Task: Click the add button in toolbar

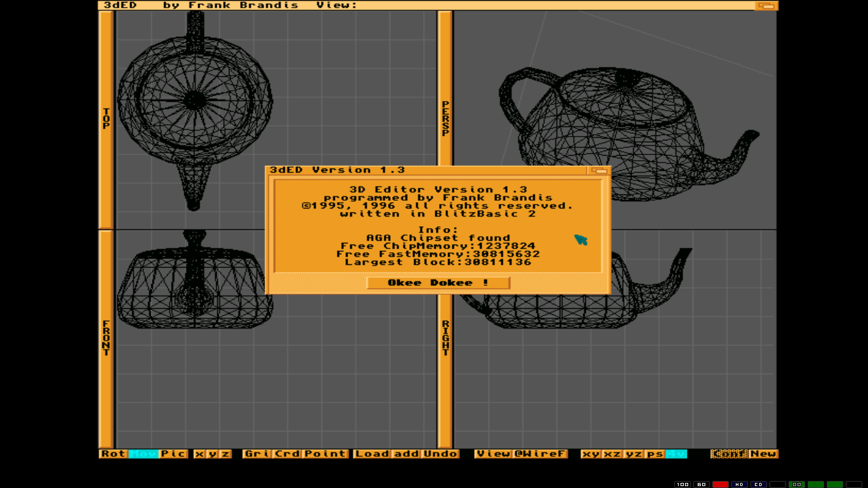Action: (x=406, y=454)
